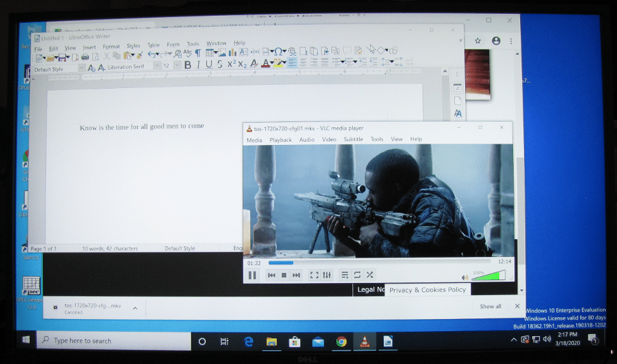Open the special character dropdown arrow
617x364 pixels.
click(x=284, y=51)
